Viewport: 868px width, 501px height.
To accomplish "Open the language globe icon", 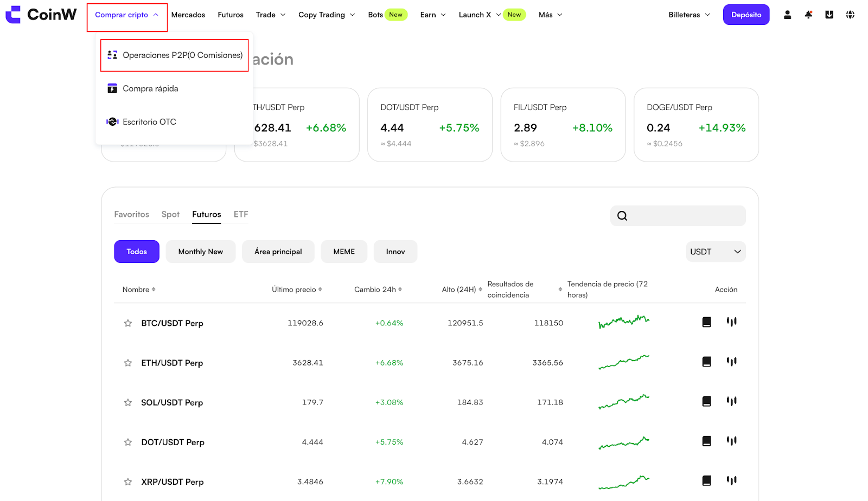I will point(850,15).
